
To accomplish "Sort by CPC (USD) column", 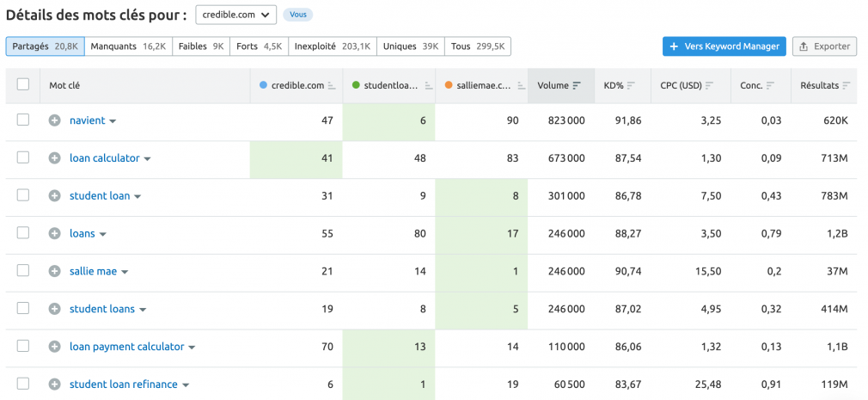I will click(x=710, y=85).
